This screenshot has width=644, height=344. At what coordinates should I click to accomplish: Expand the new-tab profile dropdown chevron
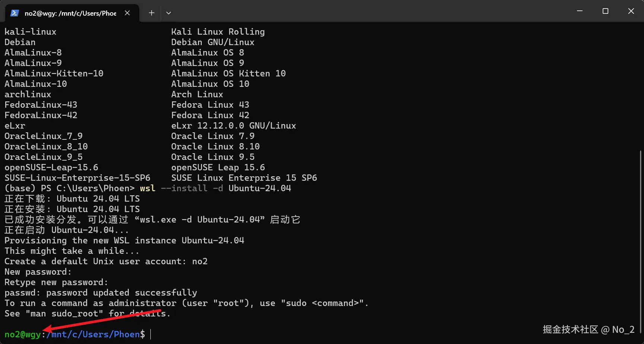point(169,13)
